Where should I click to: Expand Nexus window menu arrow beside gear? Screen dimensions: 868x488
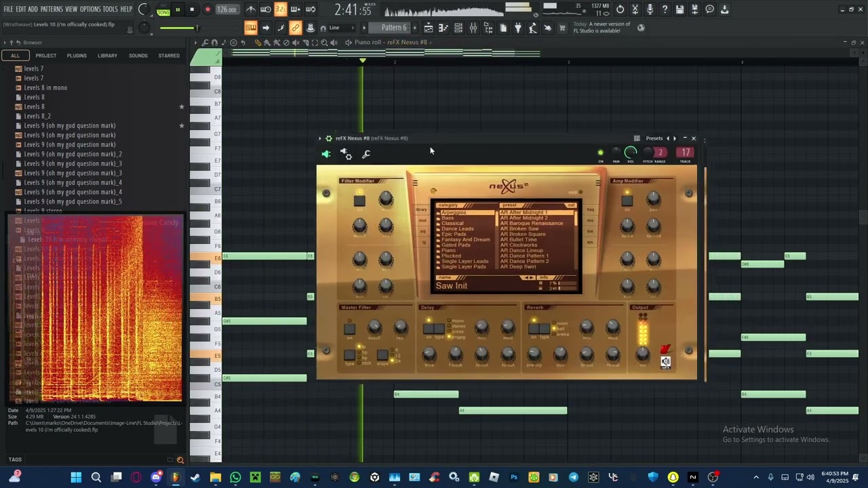(x=320, y=138)
